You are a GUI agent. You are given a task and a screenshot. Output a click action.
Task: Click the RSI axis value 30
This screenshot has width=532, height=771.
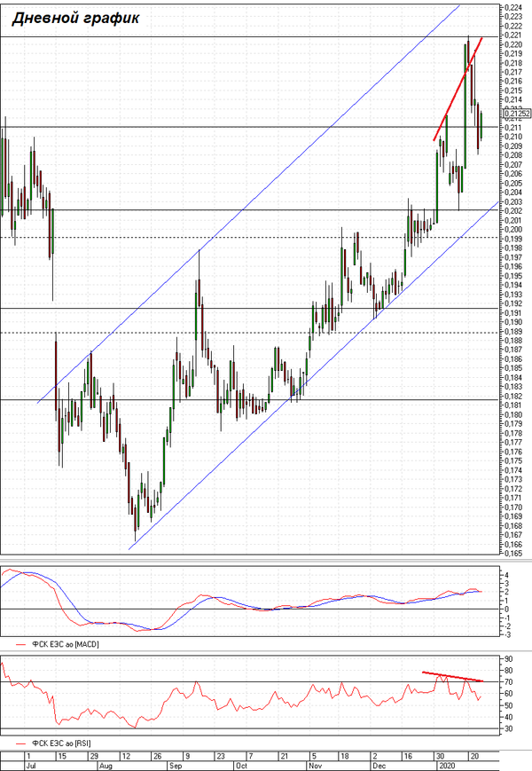[x=508, y=729]
